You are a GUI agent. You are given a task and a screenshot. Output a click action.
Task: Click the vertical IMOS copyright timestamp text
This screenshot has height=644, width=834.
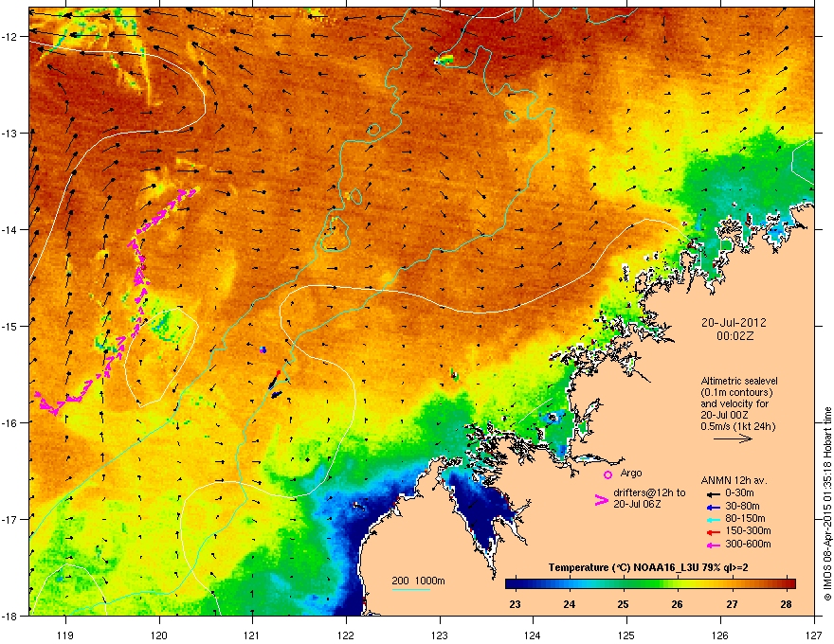click(827, 504)
